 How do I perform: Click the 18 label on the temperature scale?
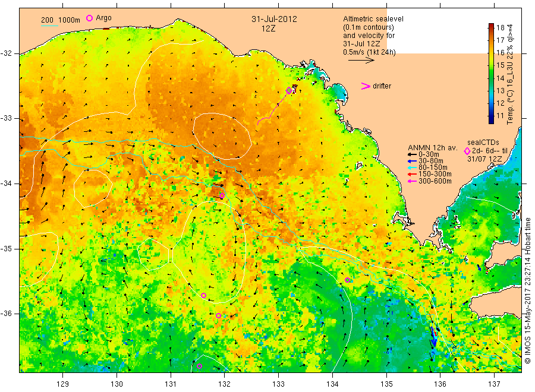click(500, 27)
